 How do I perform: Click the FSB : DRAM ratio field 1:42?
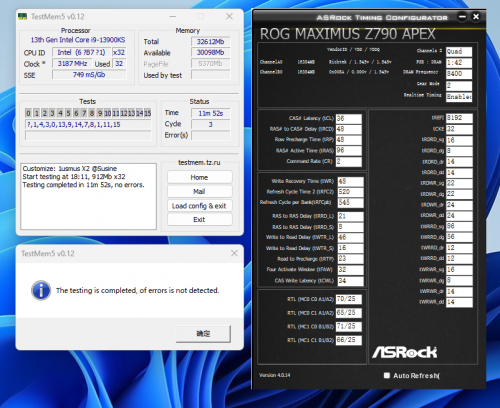(x=459, y=63)
